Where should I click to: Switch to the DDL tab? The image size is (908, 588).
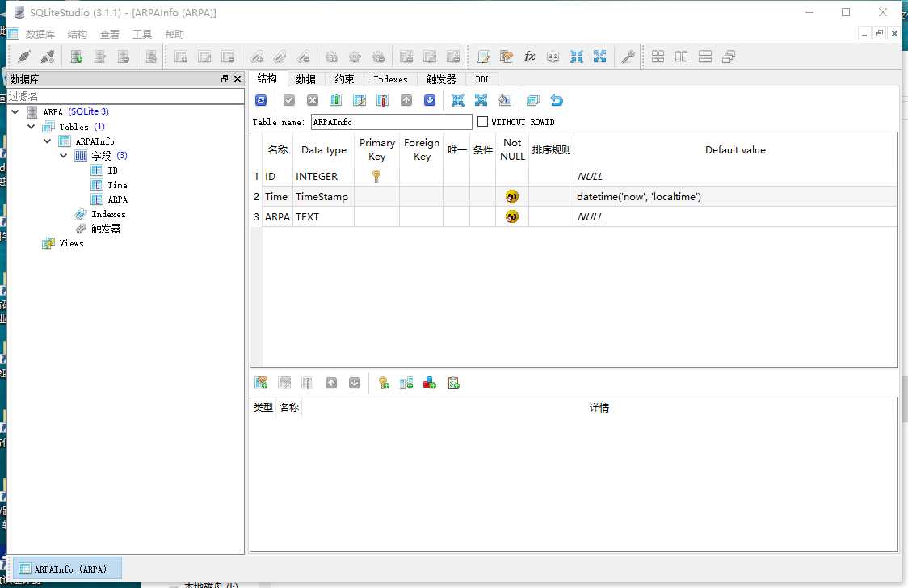click(482, 79)
